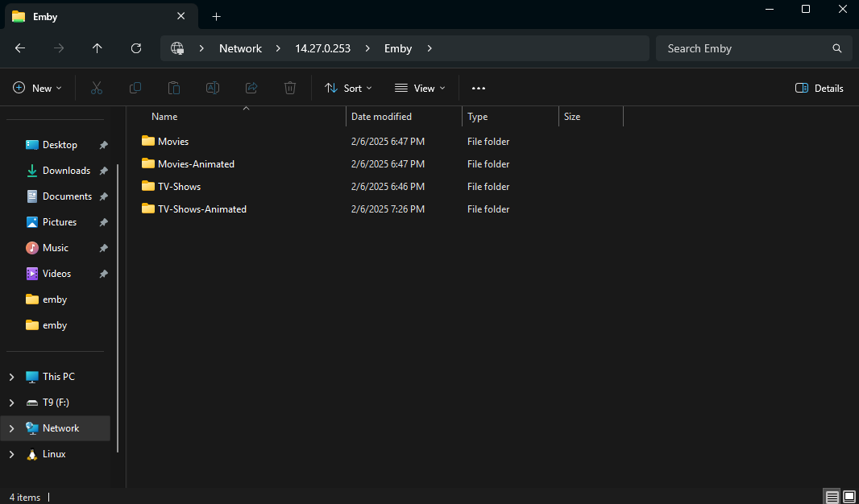Click the network globe icon in address bar
859x504 pixels.
click(177, 48)
